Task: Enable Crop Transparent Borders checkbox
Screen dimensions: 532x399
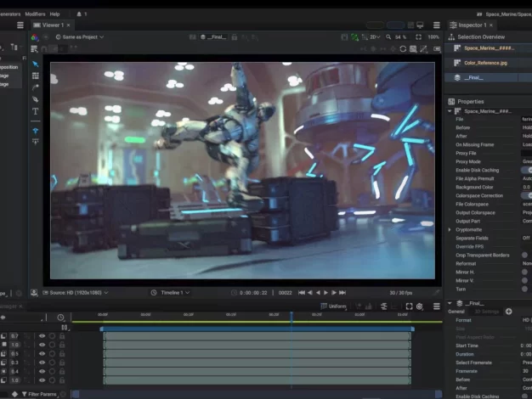Action: coord(524,255)
